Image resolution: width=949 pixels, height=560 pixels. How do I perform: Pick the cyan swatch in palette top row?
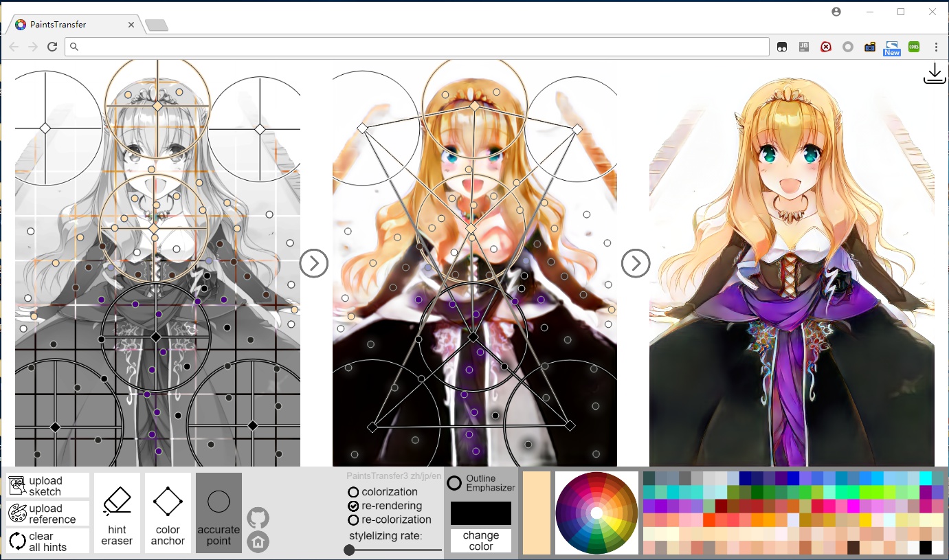pyautogui.click(x=926, y=478)
